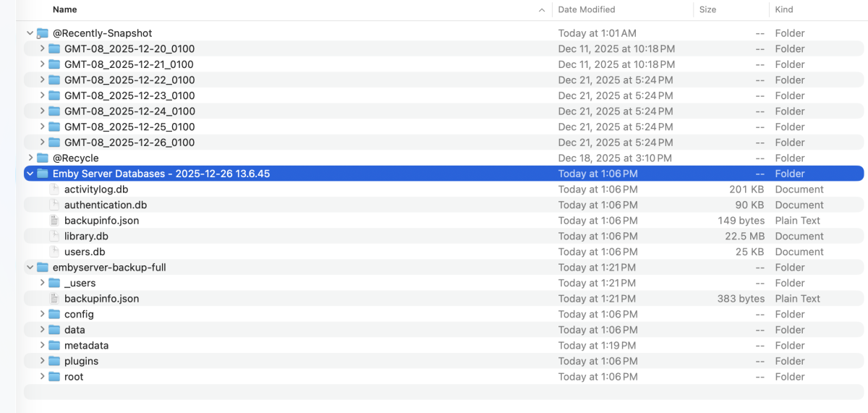Click the Dec 18, 2025 at 3:10 PM date
The height and width of the screenshot is (413, 868).
pyautogui.click(x=616, y=158)
